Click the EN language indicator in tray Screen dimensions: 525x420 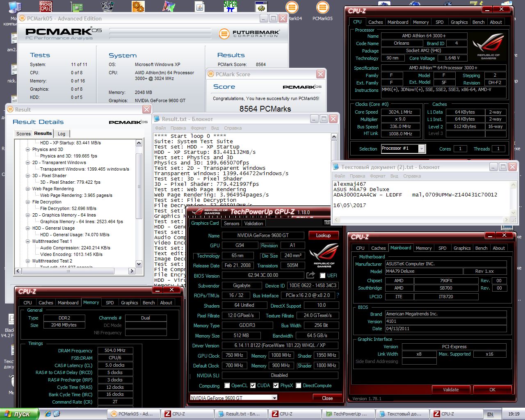[x=490, y=414]
